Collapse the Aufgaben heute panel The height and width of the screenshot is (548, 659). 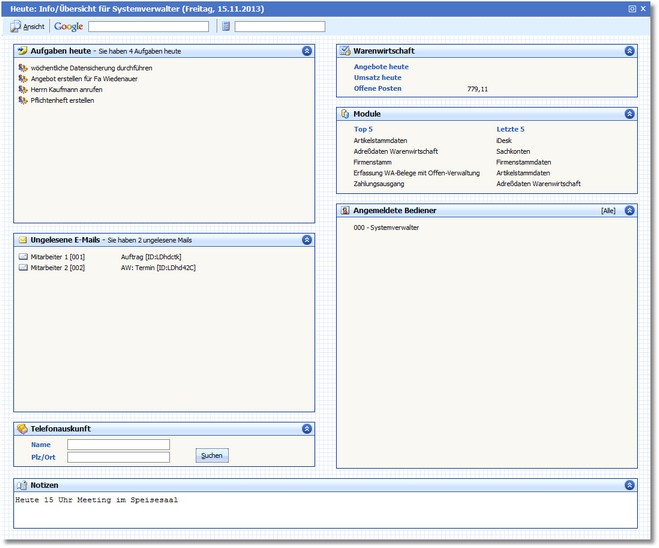306,50
